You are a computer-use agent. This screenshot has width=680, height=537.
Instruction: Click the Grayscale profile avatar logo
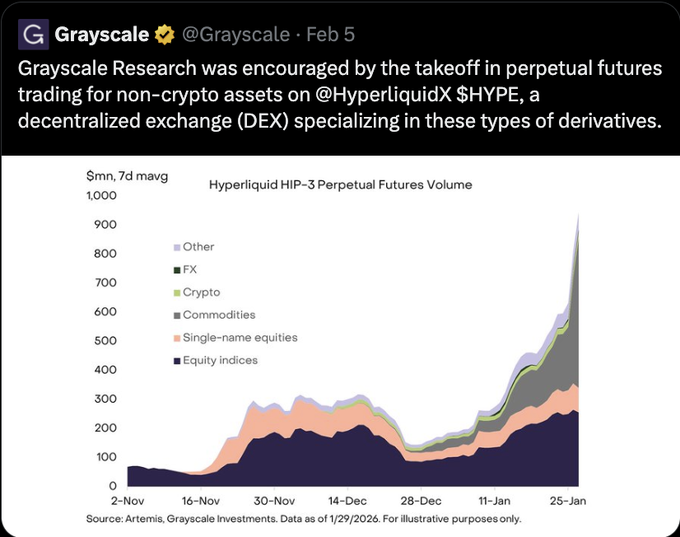click(33, 36)
